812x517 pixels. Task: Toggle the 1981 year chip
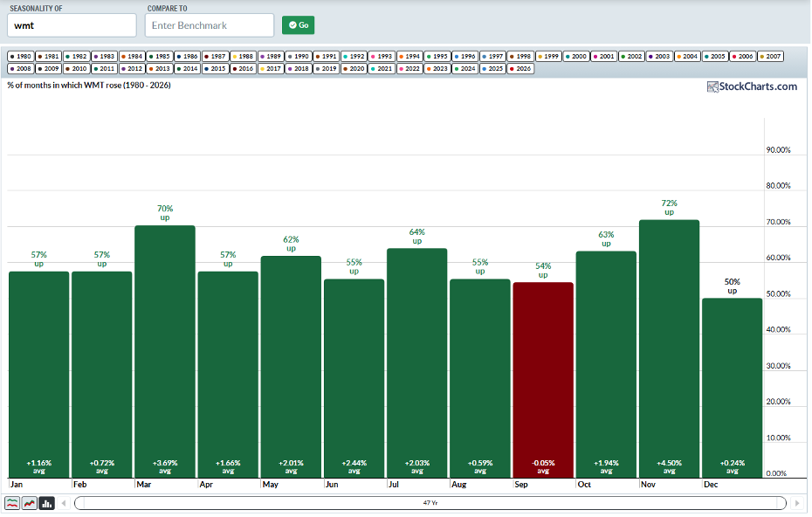tap(49, 56)
